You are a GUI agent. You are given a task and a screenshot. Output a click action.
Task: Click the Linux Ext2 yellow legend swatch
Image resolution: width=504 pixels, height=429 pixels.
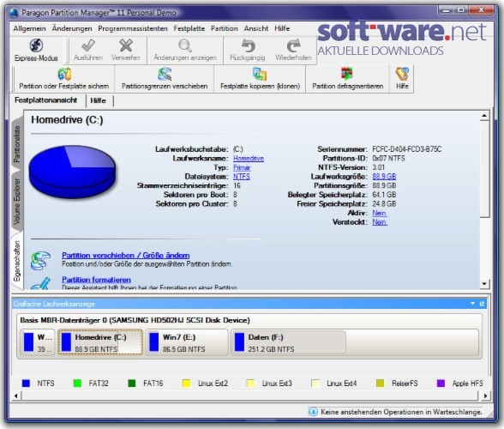187,384
